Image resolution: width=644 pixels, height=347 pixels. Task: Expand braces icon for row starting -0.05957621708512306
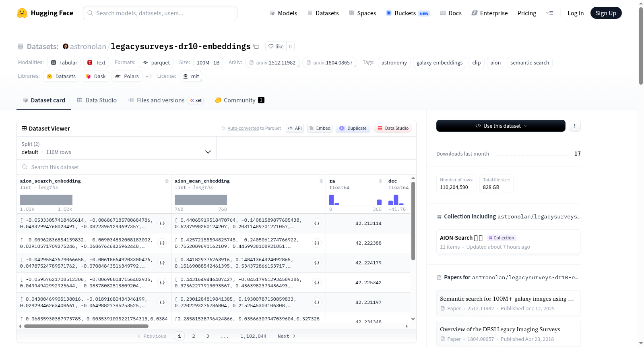click(x=162, y=283)
